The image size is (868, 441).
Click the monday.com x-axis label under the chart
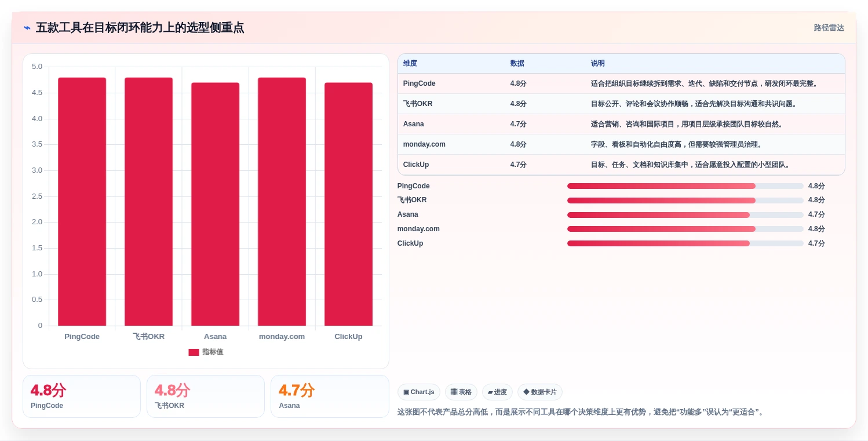tap(282, 337)
